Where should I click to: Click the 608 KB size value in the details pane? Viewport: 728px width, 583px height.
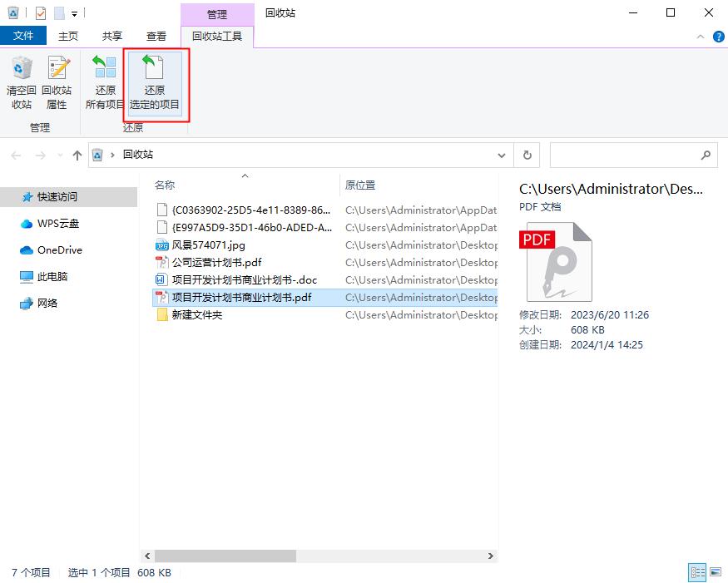click(x=587, y=330)
